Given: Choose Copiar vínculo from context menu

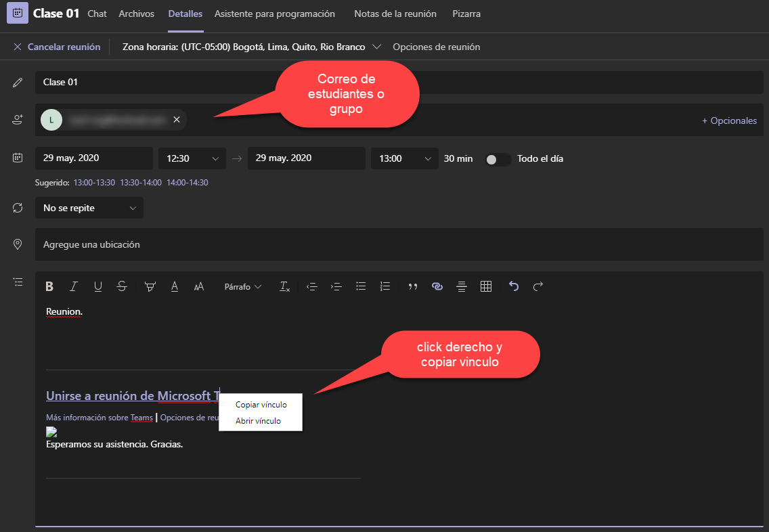Looking at the screenshot, I should point(261,405).
